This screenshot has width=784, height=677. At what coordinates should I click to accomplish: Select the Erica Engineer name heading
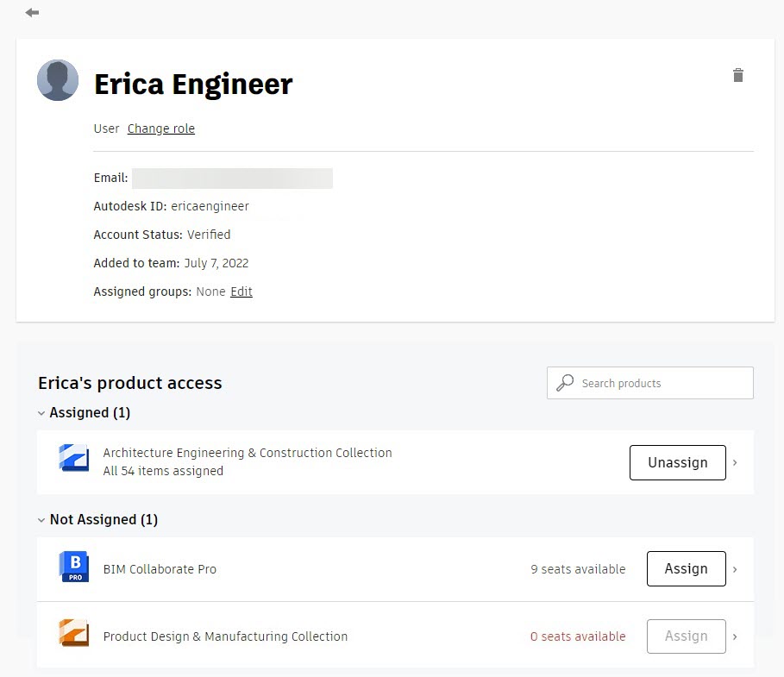[193, 84]
